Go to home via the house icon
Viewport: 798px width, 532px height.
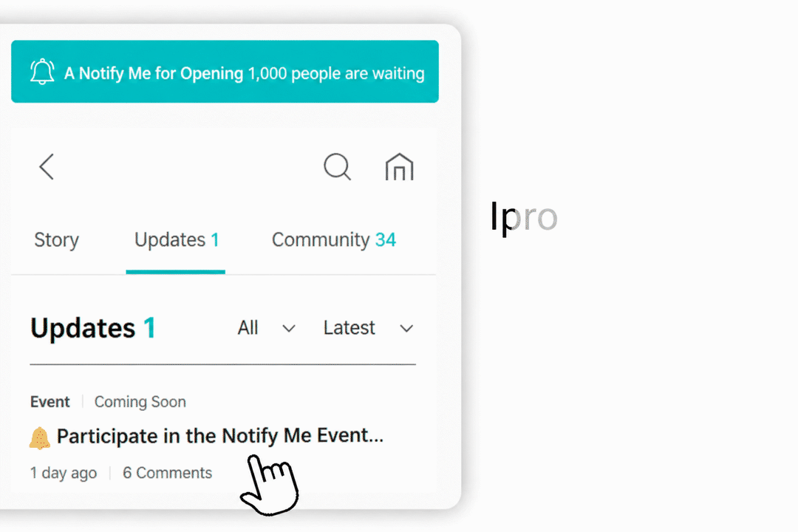(x=400, y=167)
